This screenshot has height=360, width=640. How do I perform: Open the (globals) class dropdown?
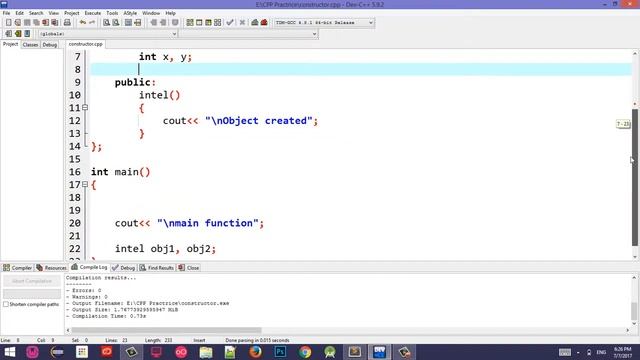108,34
